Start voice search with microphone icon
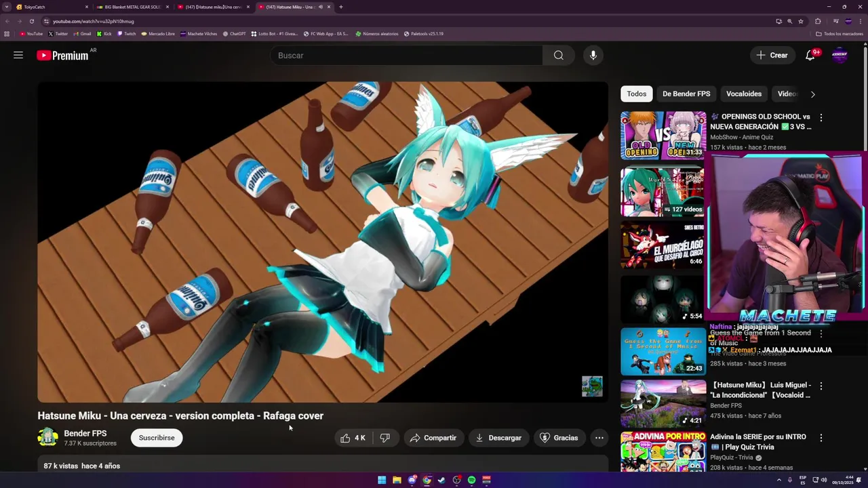 coord(593,56)
